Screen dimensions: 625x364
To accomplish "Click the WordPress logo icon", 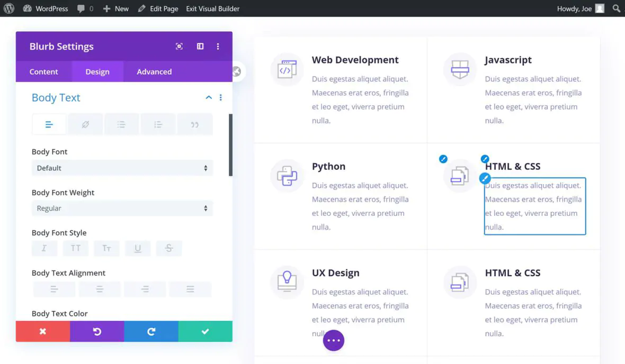I will [x=9, y=8].
